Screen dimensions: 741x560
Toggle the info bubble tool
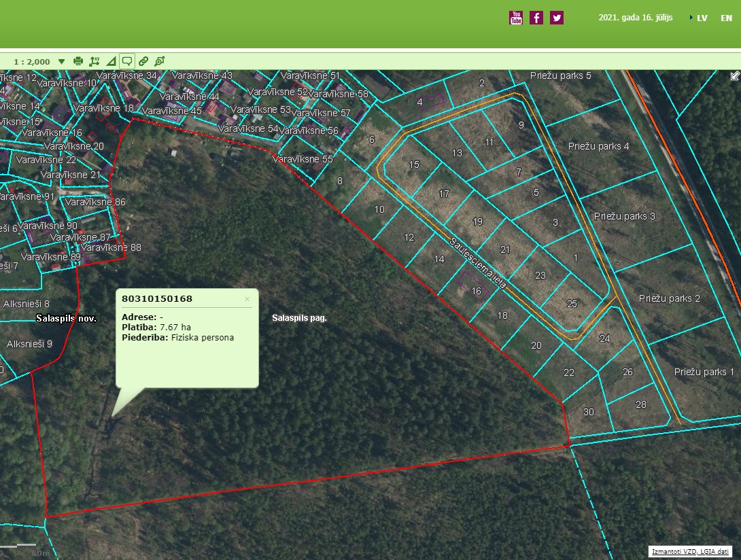(x=127, y=61)
